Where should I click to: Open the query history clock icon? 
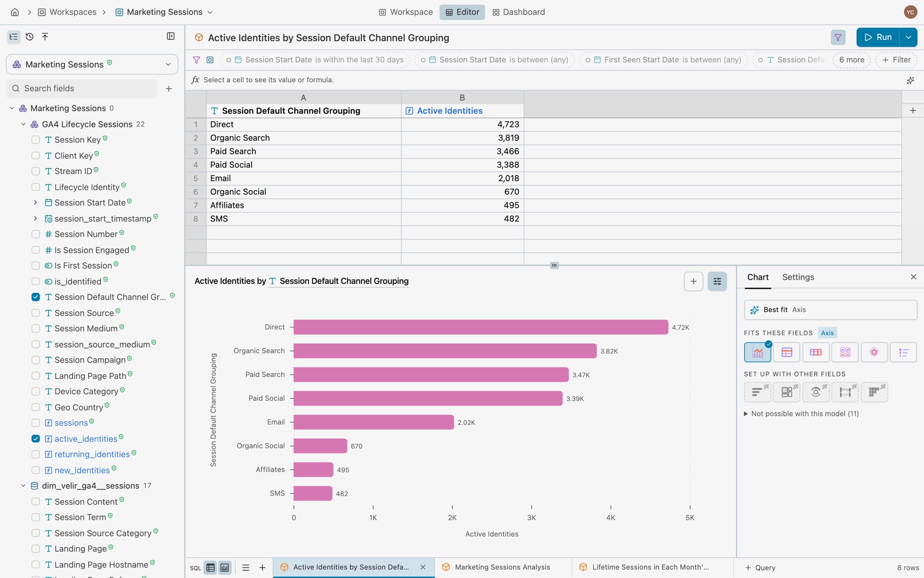(29, 36)
